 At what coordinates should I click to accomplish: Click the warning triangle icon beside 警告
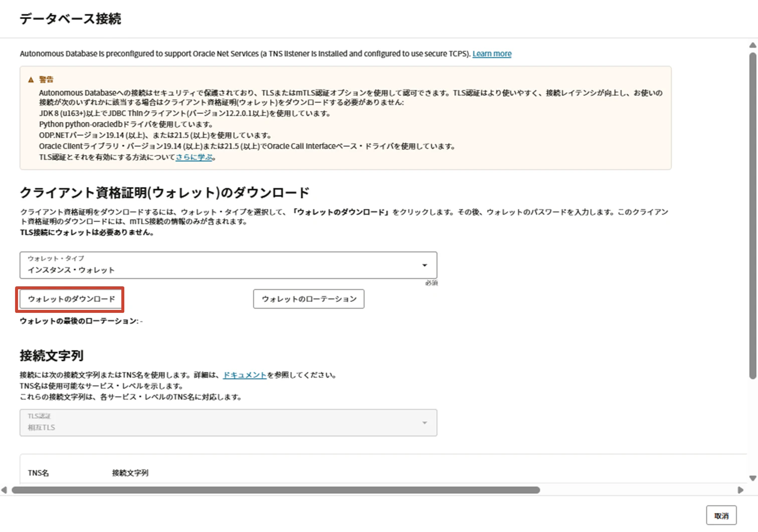click(31, 79)
